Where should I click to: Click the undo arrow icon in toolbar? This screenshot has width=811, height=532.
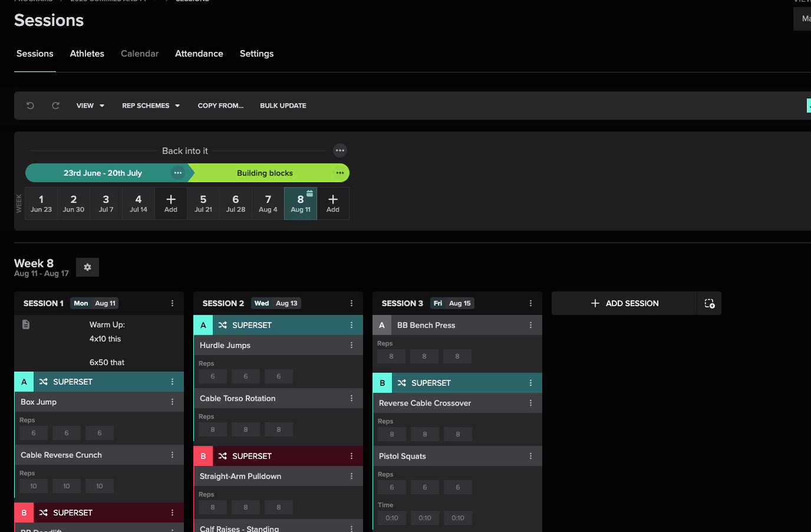tap(31, 105)
